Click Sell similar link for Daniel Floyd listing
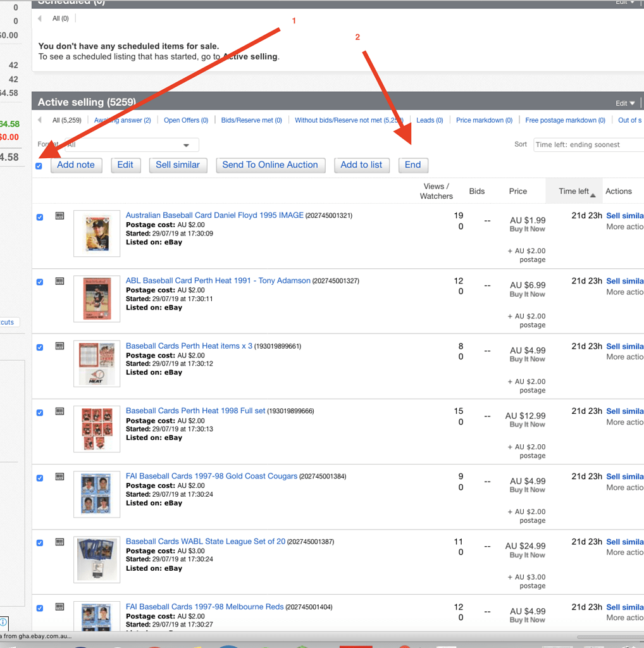Viewport: 644px width, 648px height. pyautogui.click(x=625, y=216)
